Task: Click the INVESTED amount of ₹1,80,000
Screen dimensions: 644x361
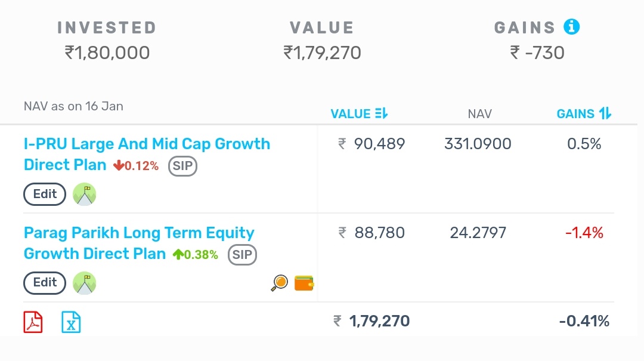Action: coord(107,53)
